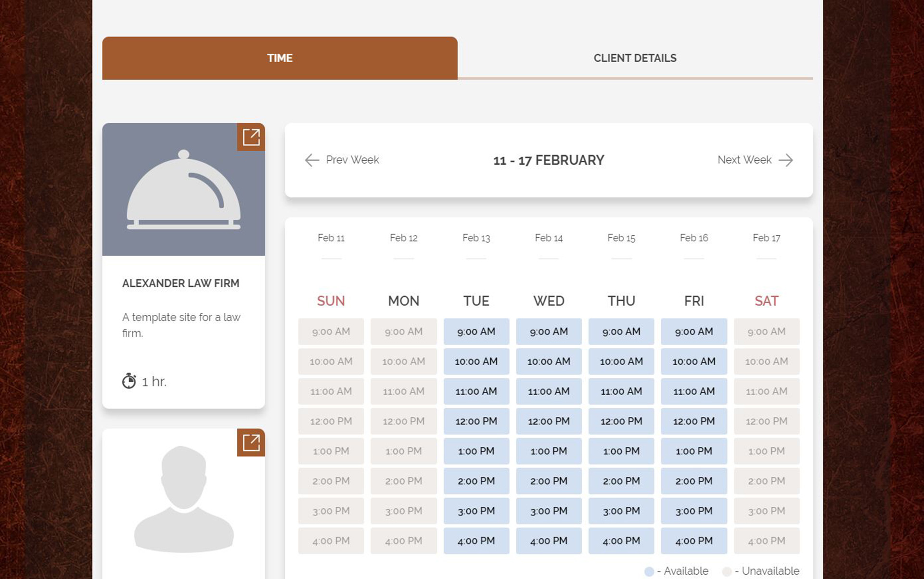Screen dimensions: 924x579
Task: Go to Prev Week
Action: 342,160
